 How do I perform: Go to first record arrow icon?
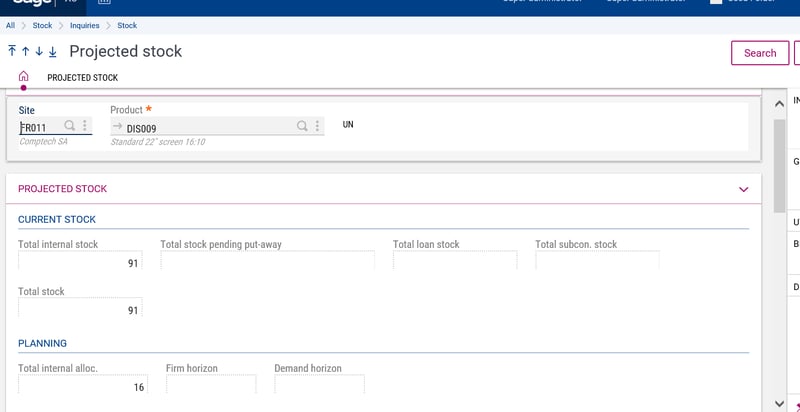click(x=12, y=52)
